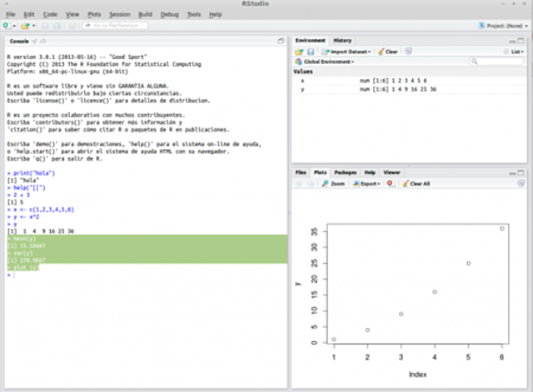Open the Project: (None) menu
Image resolution: width=533 pixels, height=392 pixels.
pos(503,26)
